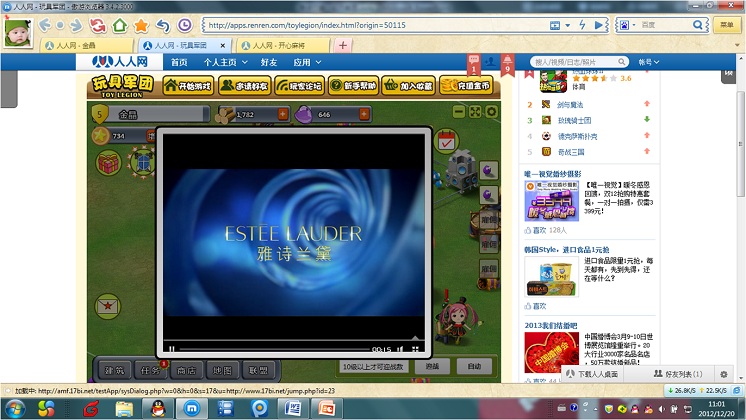
Task: Click the browser forward arrow
Action: [75, 25]
